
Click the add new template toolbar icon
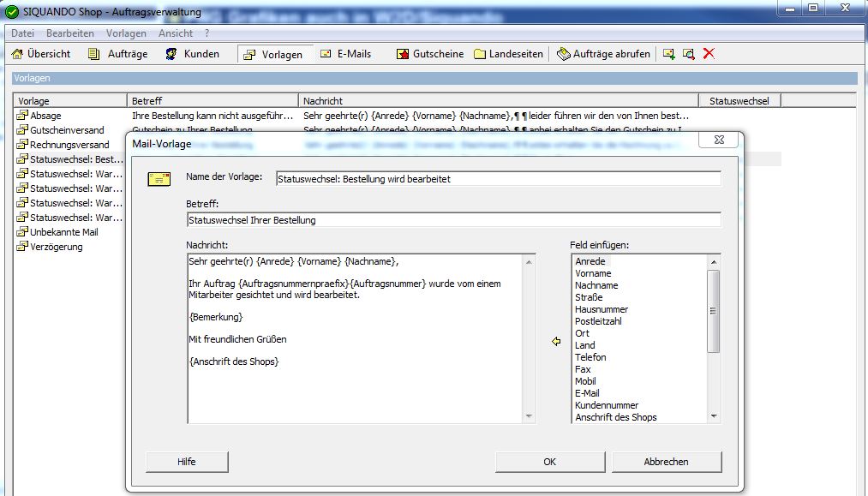(x=669, y=54)
